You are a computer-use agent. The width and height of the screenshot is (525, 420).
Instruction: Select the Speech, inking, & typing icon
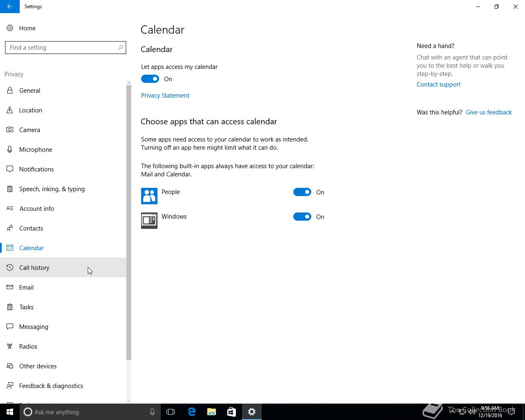(10, 189)
